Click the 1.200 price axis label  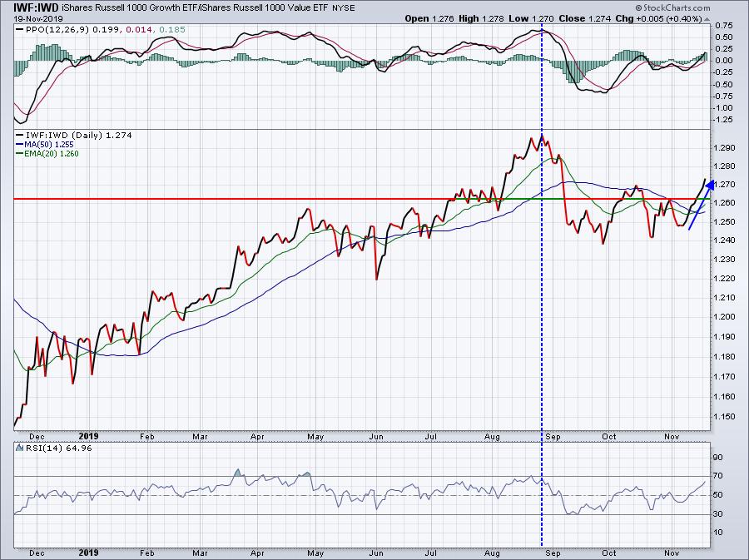pos(724,316)
